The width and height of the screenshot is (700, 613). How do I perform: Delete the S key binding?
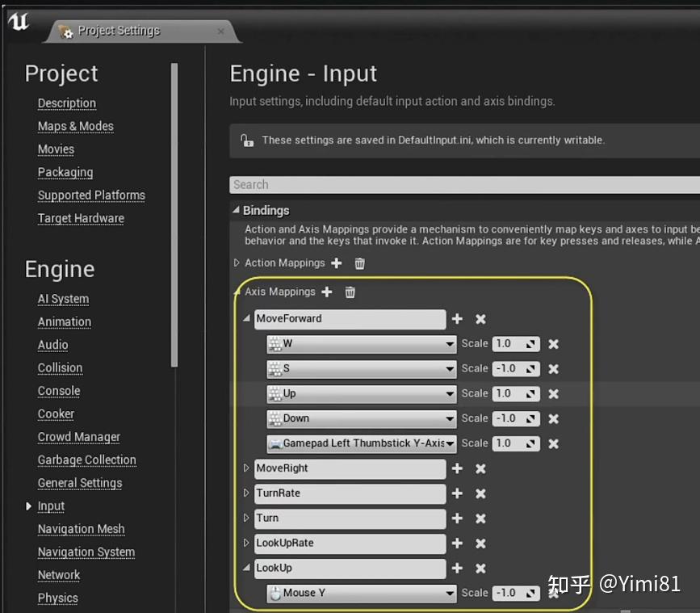coord(553,369)
